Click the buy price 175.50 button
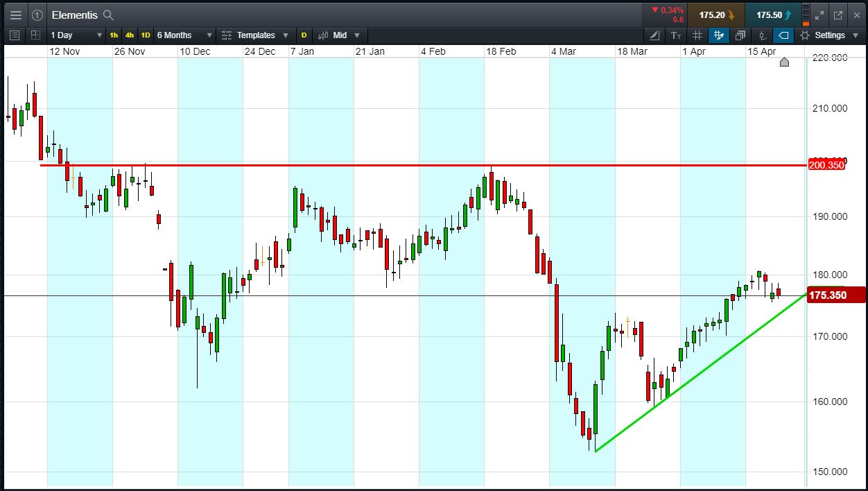Image resolution: width=868 pixels, height=491 pixels. 773,15
